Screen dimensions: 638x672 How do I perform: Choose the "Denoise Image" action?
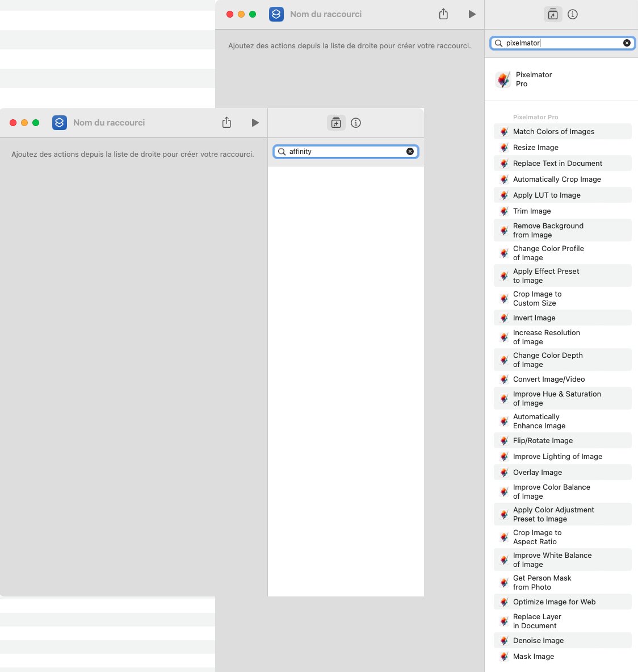(x=563, y=640)
